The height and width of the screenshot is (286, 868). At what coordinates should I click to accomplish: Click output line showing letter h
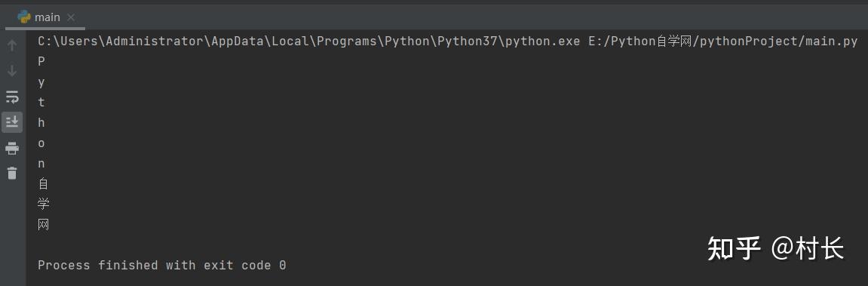pos(41,123)
